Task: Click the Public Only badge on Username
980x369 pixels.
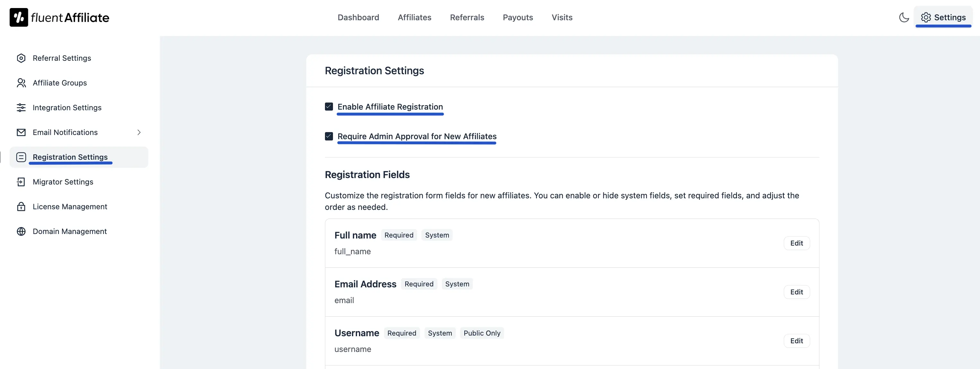Action: 482,333
